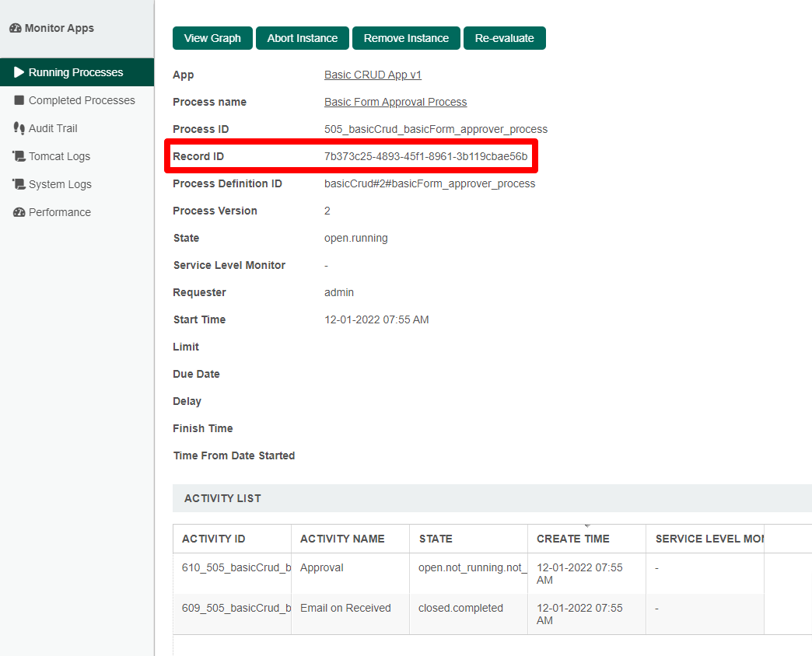Sort by the State column header
812x656 pixels.
click(436, 539)
